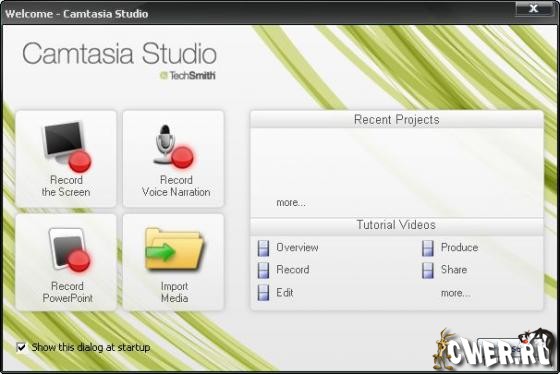Open film icon beside Share tutorial
The height and width of the screenshot is (374, 560).
coord(428,270)
